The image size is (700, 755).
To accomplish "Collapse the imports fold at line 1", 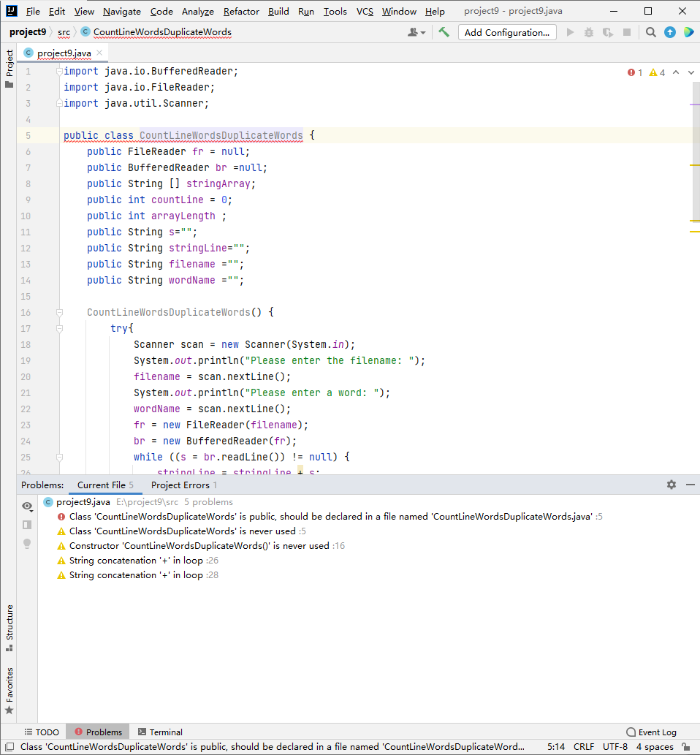I will click(x=59, y=72).
